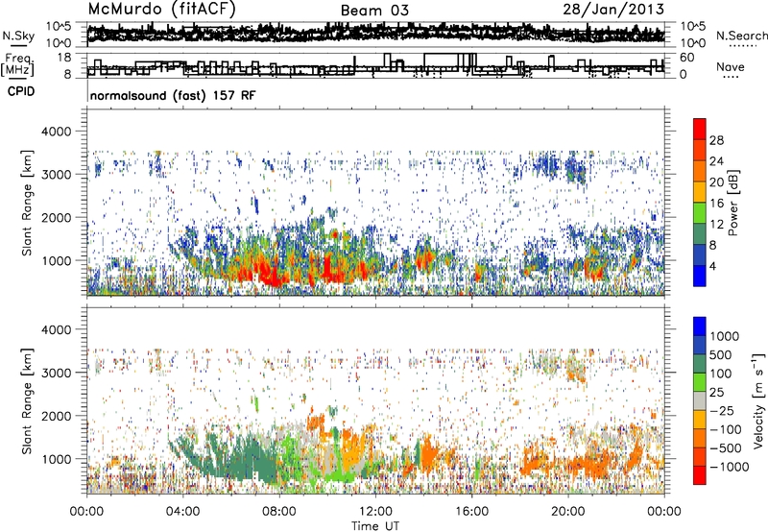
Task: Click the 'Time UT' axis title
Action: [x=375, y=526]
